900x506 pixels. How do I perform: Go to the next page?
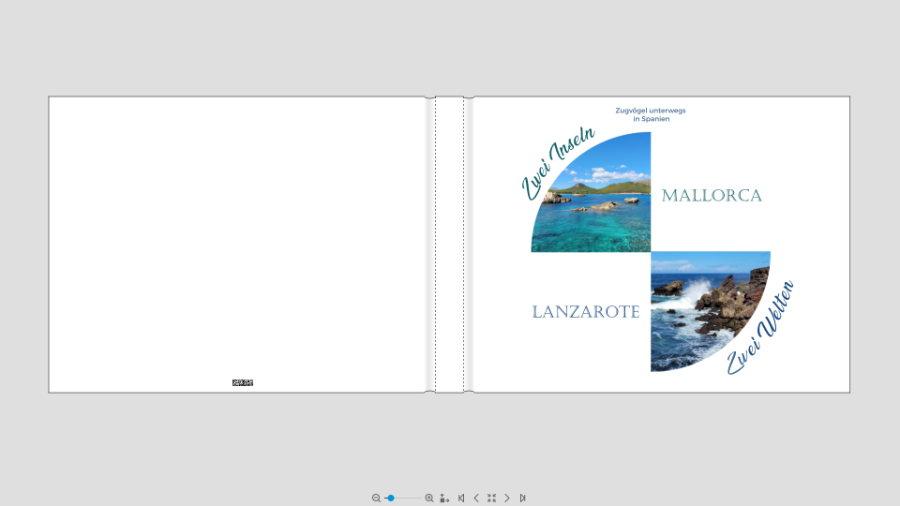click(x=507, y=498)
